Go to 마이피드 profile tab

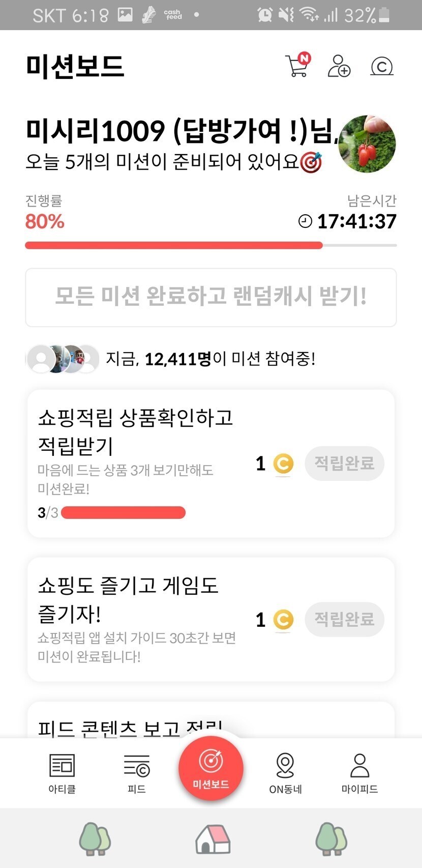tap(359, 773)
